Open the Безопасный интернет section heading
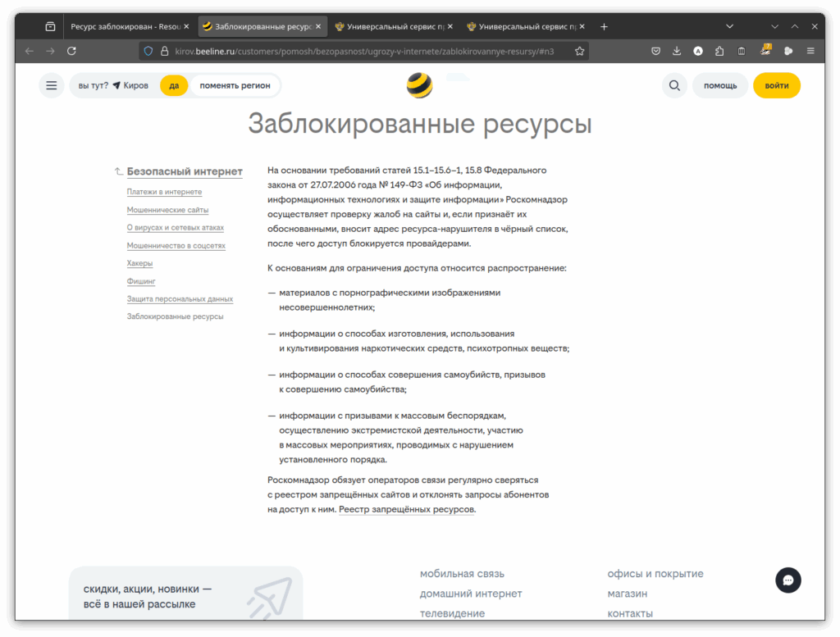This screenshot has width=840, height=637. click(x=185, y=171)
